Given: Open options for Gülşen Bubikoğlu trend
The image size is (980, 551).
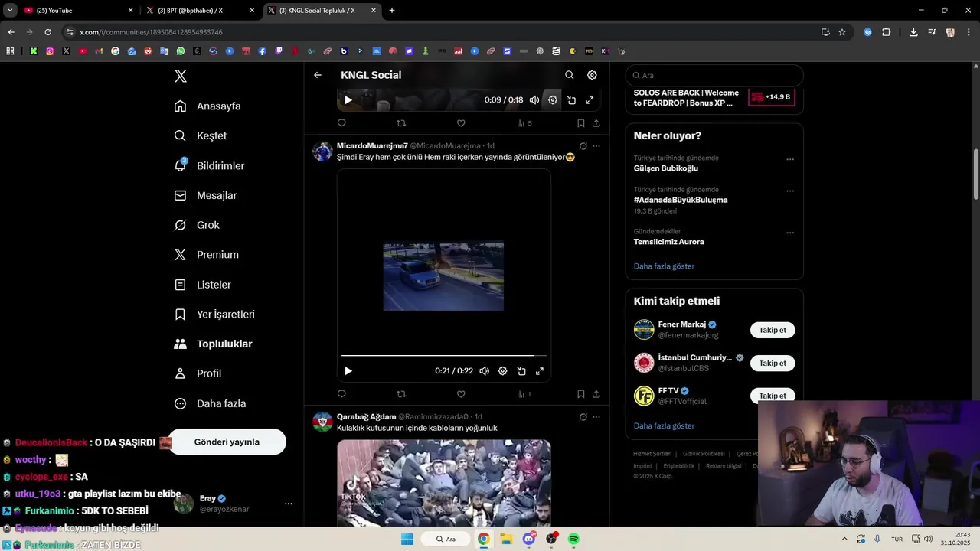Looking at the screenshot, I should 790,160.
